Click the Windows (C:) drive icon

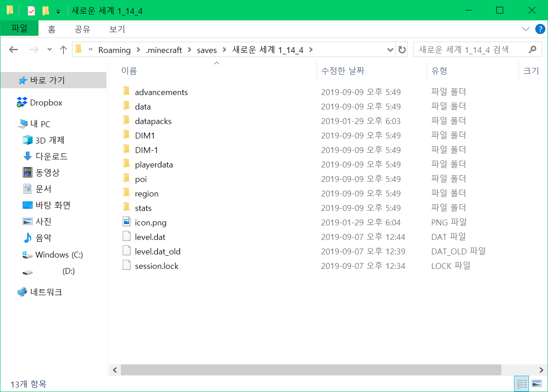pyautogui.click(x=28, y=255)
